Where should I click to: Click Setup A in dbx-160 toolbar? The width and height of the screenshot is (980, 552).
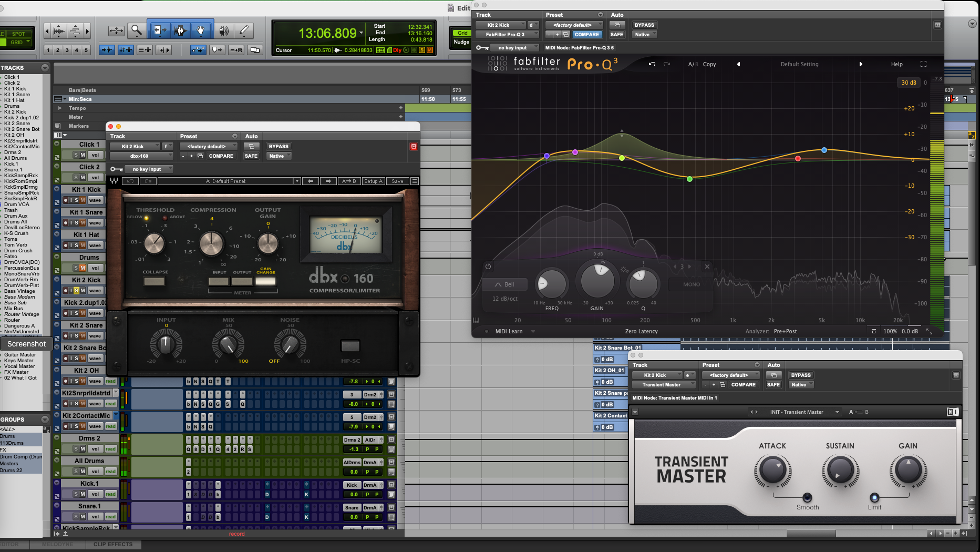point(374,181)
